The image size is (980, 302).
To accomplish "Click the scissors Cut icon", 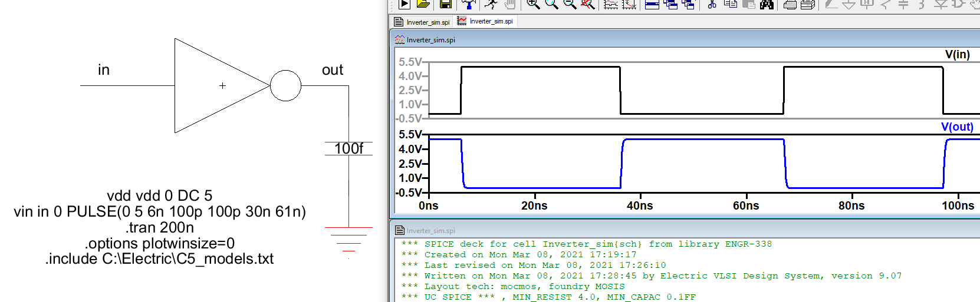I will click(x=712, y=4).
